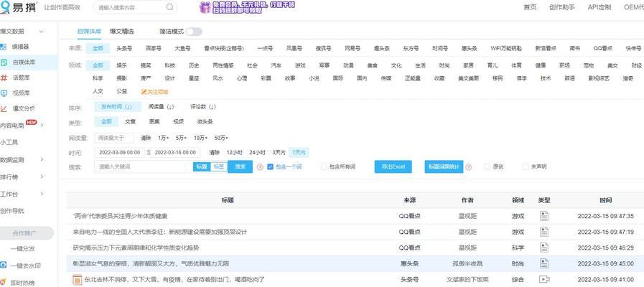Check the 包含所有词 checkbox
The width and height of the screenshot is (644, 287).
324,166
